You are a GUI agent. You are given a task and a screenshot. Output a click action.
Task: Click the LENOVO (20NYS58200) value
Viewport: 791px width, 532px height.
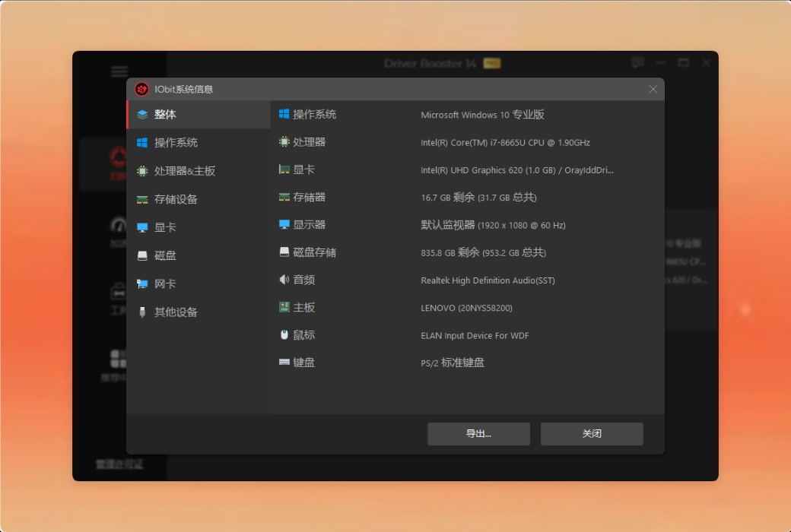point(466,308)
